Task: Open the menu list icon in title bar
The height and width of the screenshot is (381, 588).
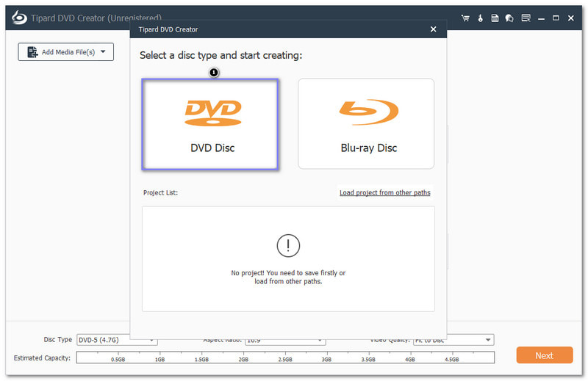Action: (x=526, y=18)
